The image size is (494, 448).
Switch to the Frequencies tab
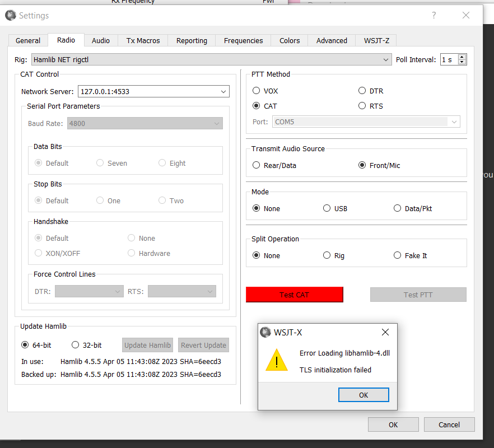pos(243,41)
